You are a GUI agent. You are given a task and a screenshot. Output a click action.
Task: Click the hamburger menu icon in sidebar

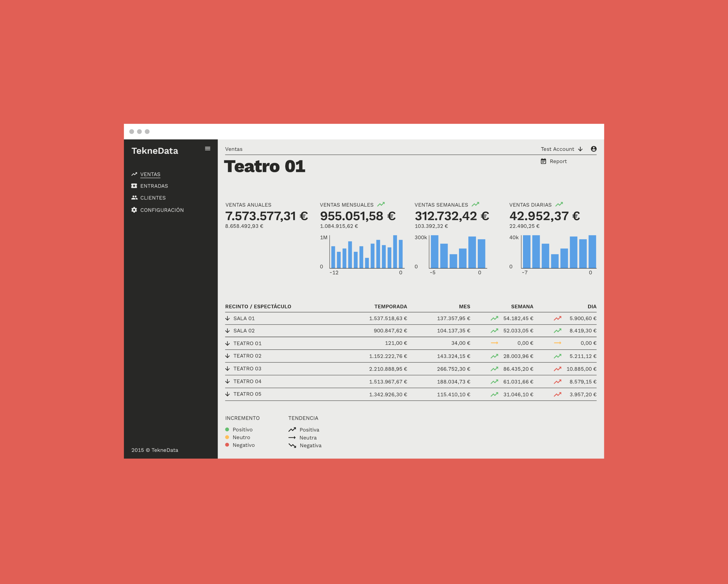click(207, 148)
